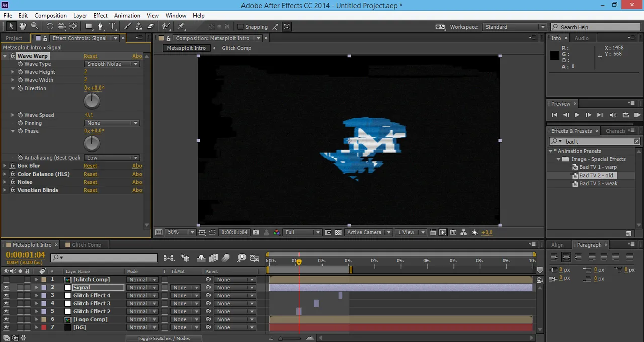This screenshot has height=342, width=644.
Task: Switch to the Project tab
Action: [x=14, y=38]
